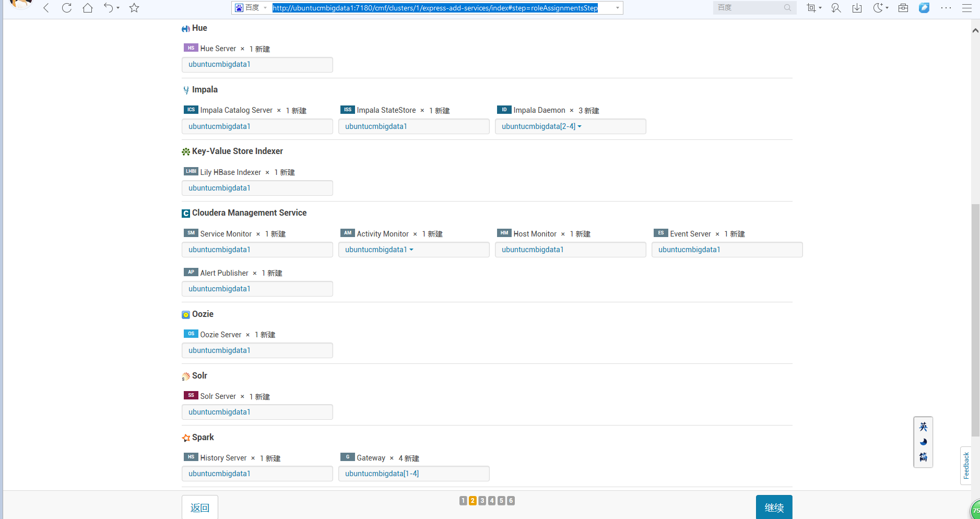Open Service Monitor host field
This screenshot has height=519, width=980.
pyautogui.click(x=257, y=250)
